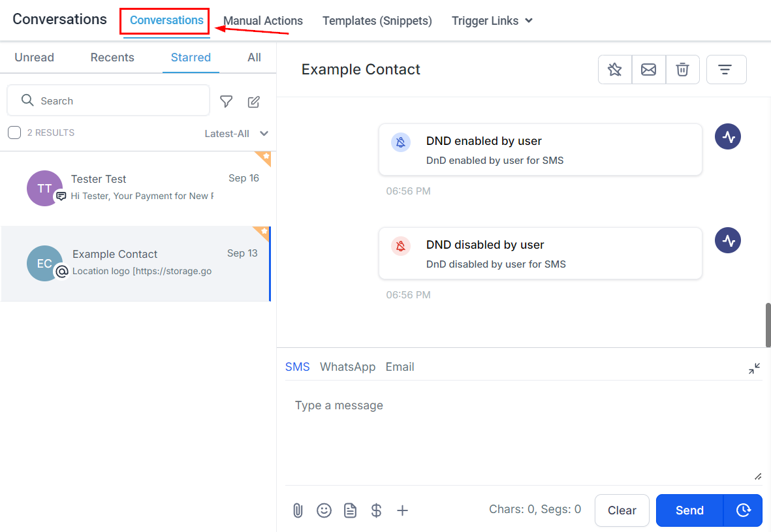Click the Sep 16 date on Tester Test
The height and width of the screenshot is (532, 771).
244,178
